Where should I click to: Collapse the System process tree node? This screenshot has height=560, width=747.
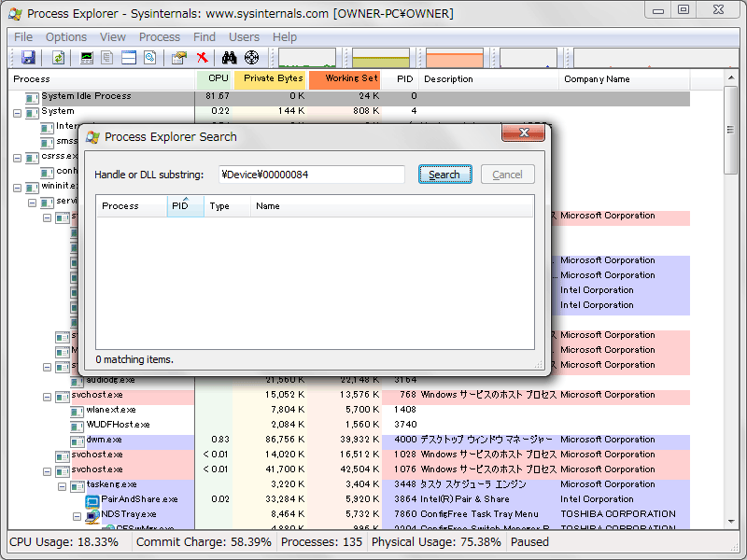(x=17, y=113)
